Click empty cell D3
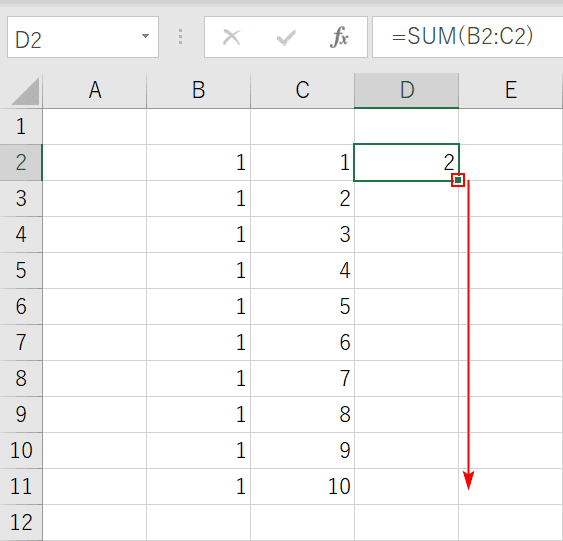 coord(406,199)
